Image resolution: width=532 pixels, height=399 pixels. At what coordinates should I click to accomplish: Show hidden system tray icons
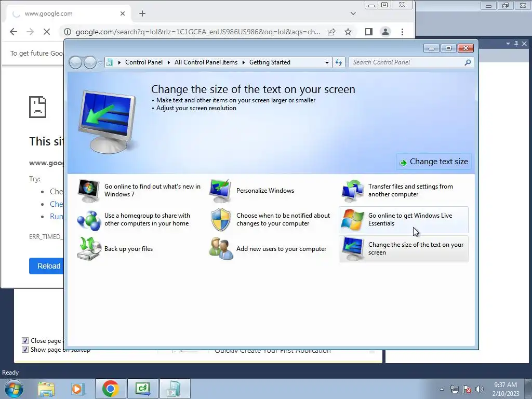pyautogui.click(x=442, y=389)
